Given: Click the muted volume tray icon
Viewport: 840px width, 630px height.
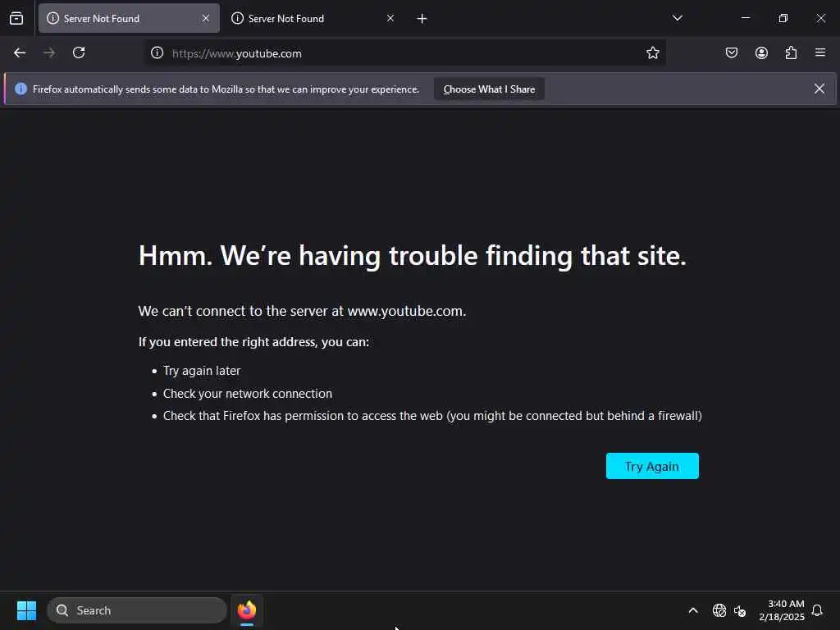Looking at the screenshot, I should click(x=740, y=610).
